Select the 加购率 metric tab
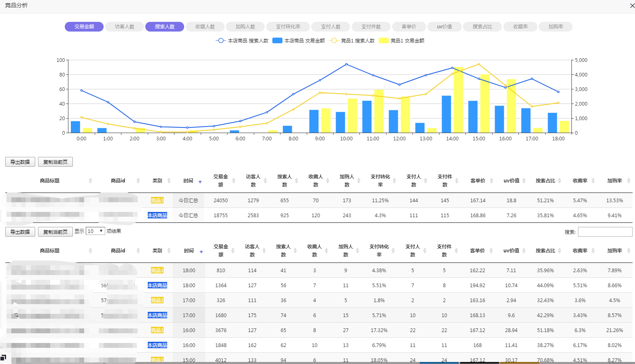The width and height of the screenshot is (635, 364). point(555,27)
